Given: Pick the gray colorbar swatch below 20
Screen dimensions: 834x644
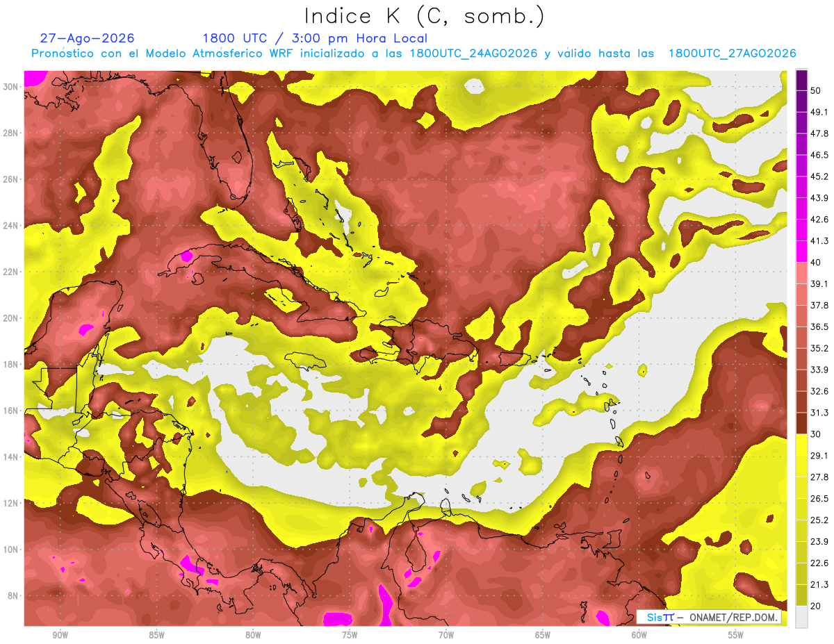Looking at the screenshot, I should pos(801,617).
